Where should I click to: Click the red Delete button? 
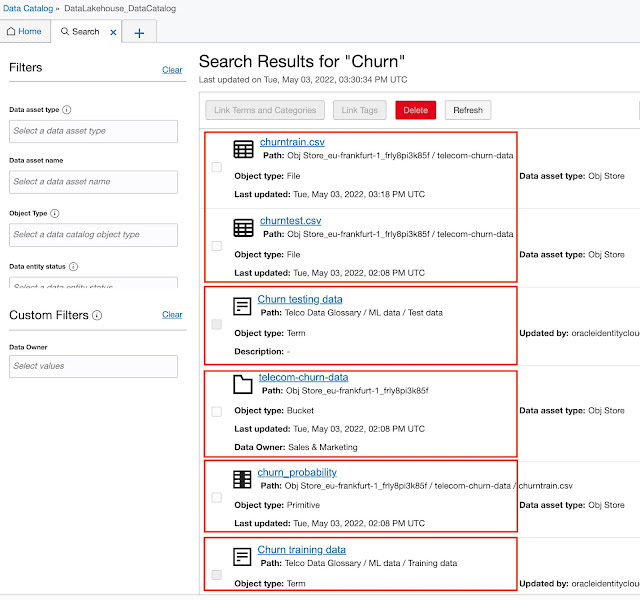[416, 110]
